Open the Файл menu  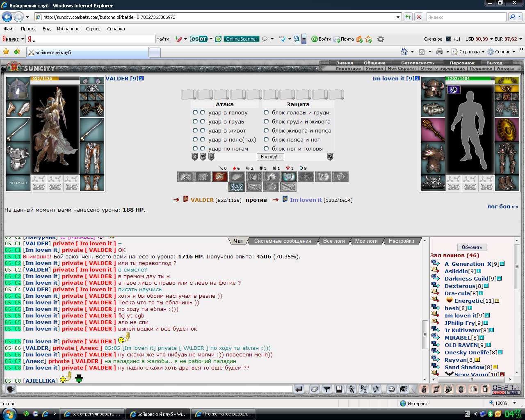[9, 29]
